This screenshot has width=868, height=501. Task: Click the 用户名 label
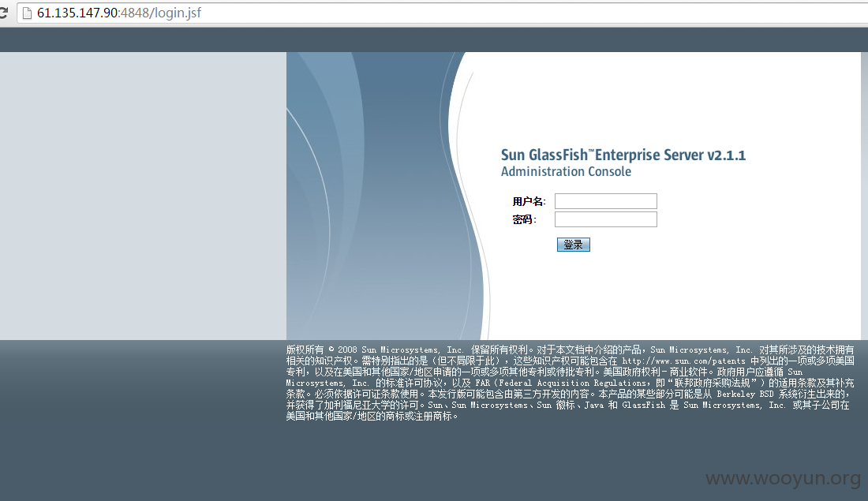tap(529, 201)
